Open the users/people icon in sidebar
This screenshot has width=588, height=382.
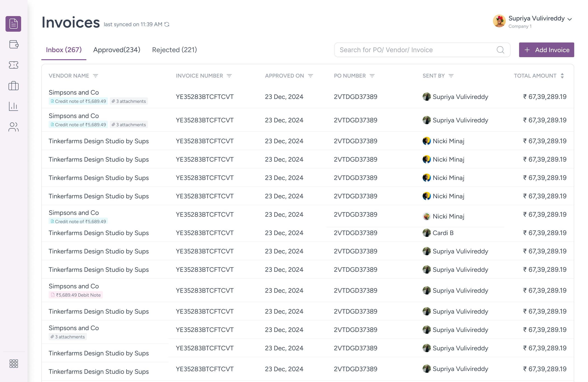tap(14, 127)
